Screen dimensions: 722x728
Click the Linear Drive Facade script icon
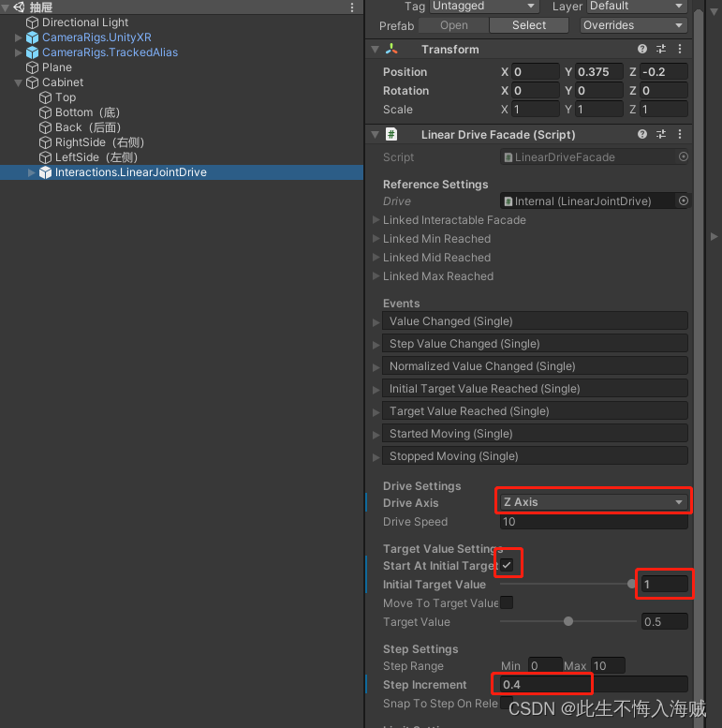pyautogui.click(x=391, y=135)
